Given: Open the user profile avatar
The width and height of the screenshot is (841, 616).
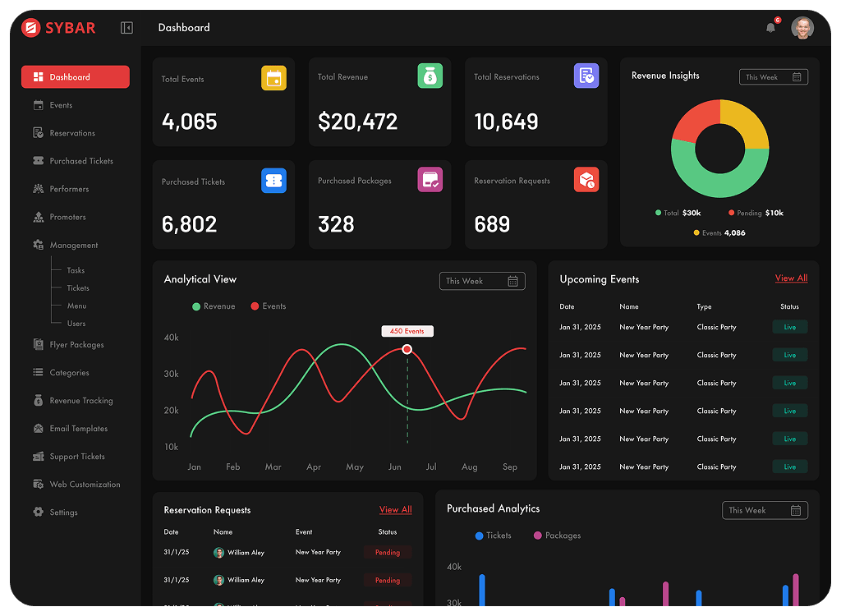Looking at the screenshot, I should [802, 27].
